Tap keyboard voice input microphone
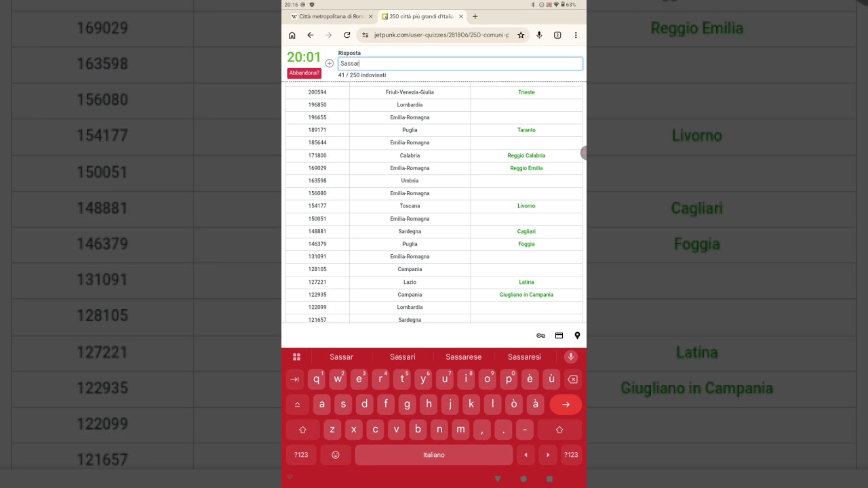The width and height of the screenshot is (868, 488). 571,357
